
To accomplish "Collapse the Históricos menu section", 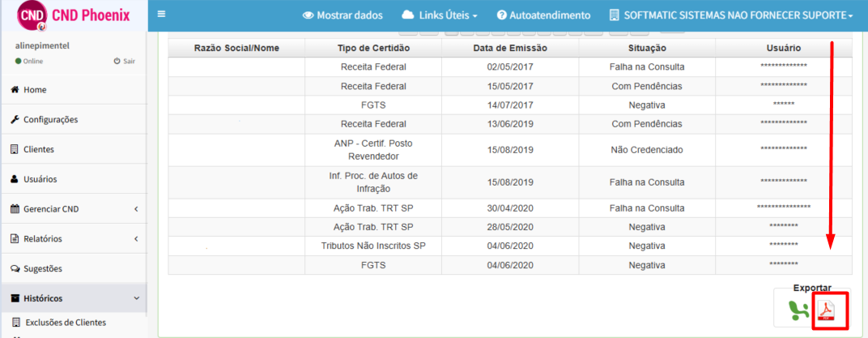I will (74, 298).
